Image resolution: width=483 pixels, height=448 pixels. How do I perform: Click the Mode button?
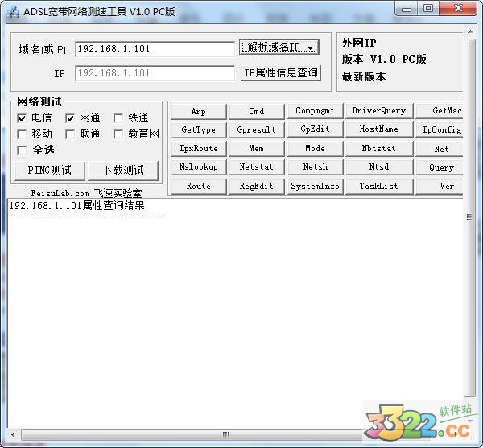(x=315, y=149)
